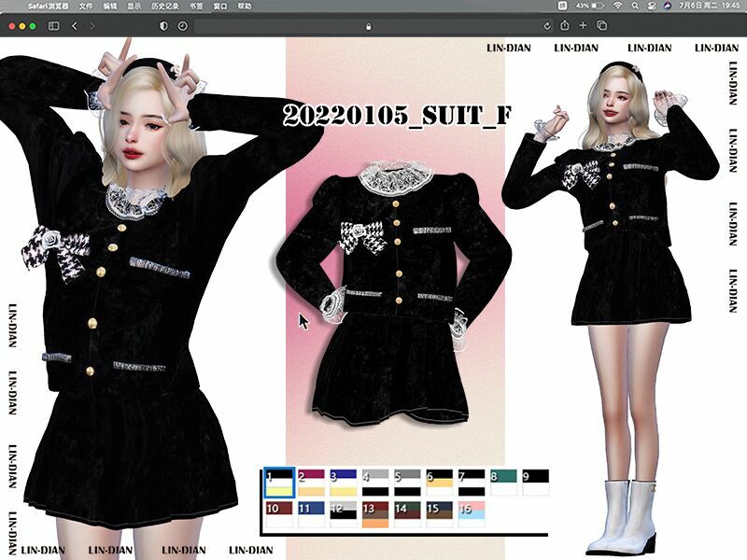Viewport: 747px width, 560px height.
Task: Open the privacy report shield icon
Action: (163, 26)
